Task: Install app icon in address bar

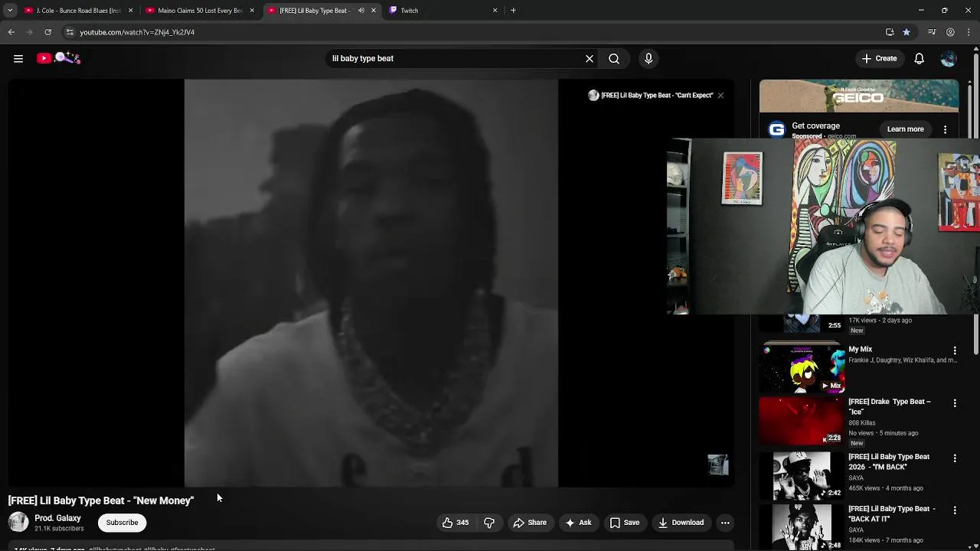Action: coord(890,32)
